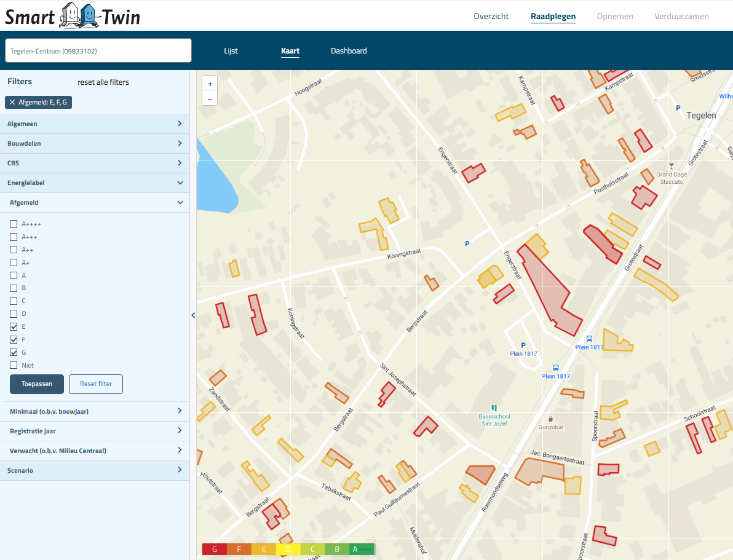This screenshot has height=560, width=733.
Task: Expand the Algemeen filter section
Action: point(95,124)
